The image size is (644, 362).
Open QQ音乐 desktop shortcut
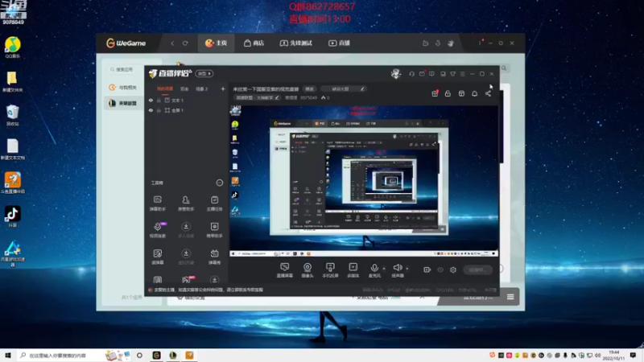[x=12, y=47]
